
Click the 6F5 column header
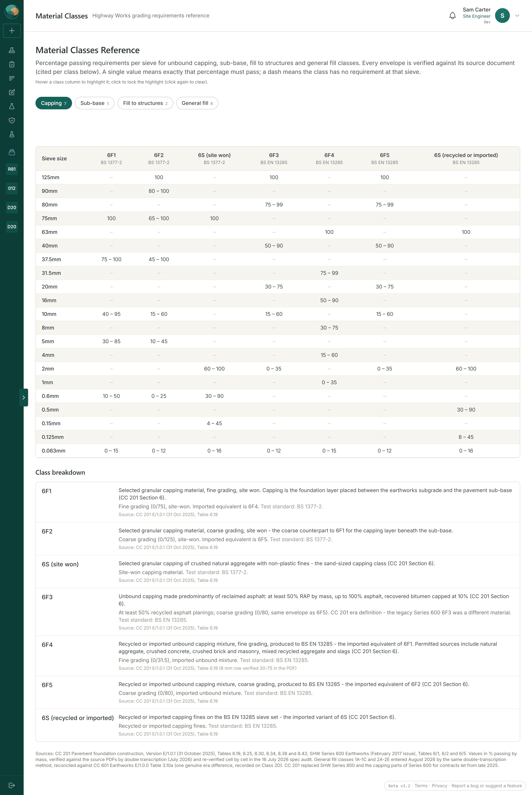pyautogui.click(x=384, y=158)
